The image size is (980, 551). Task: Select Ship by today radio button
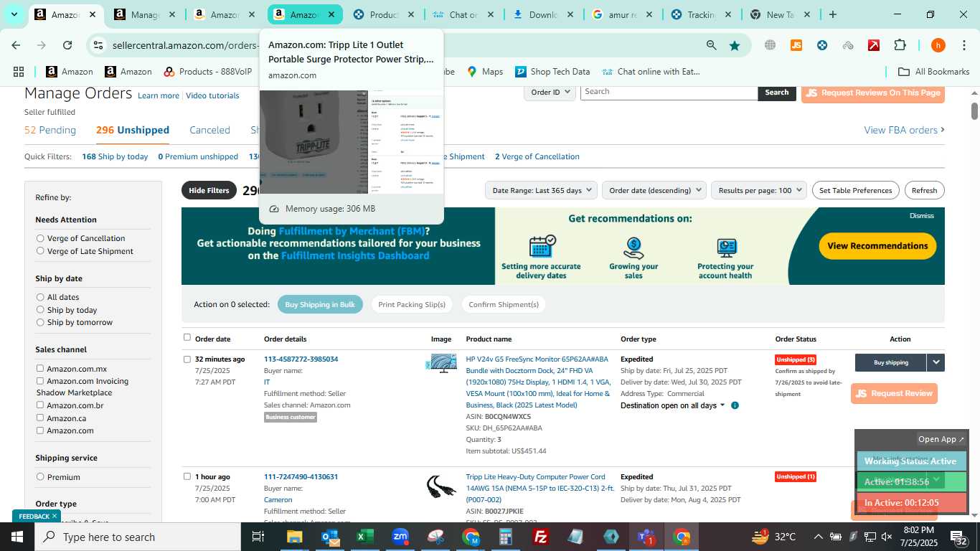pos(40,310)
